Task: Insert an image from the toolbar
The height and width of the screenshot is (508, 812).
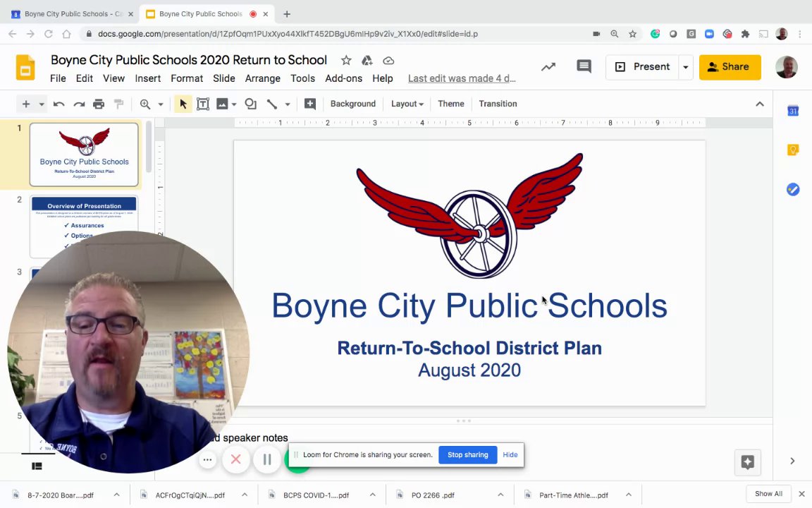Action: (x=222, y=104)
